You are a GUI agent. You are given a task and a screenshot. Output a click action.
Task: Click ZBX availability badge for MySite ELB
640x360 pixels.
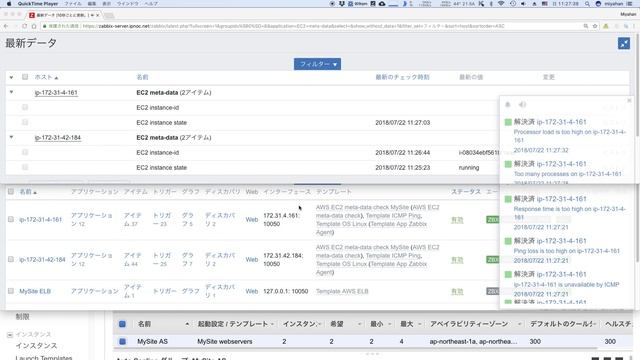(493, 291)
